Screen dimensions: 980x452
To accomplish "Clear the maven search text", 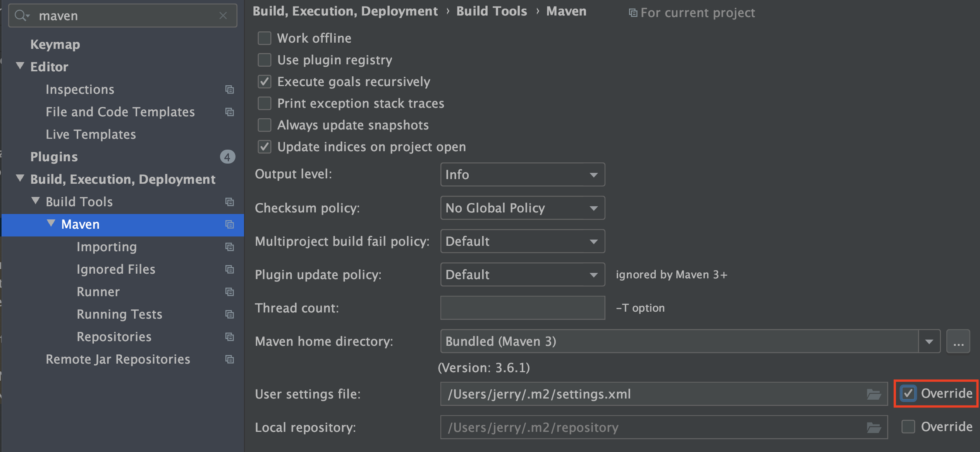I will tap(223, 16).
